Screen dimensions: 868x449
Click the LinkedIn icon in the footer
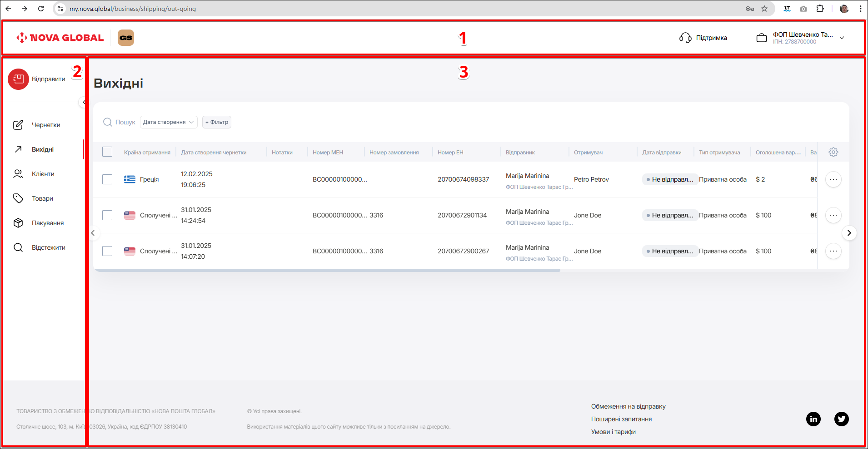813,419
